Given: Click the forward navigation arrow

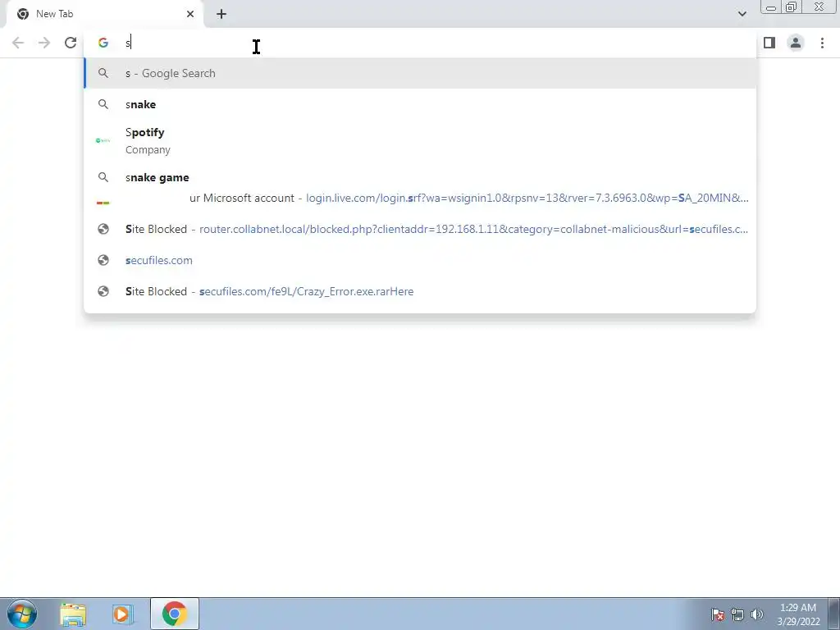Looking at the screenshot, I should [44, 43].
